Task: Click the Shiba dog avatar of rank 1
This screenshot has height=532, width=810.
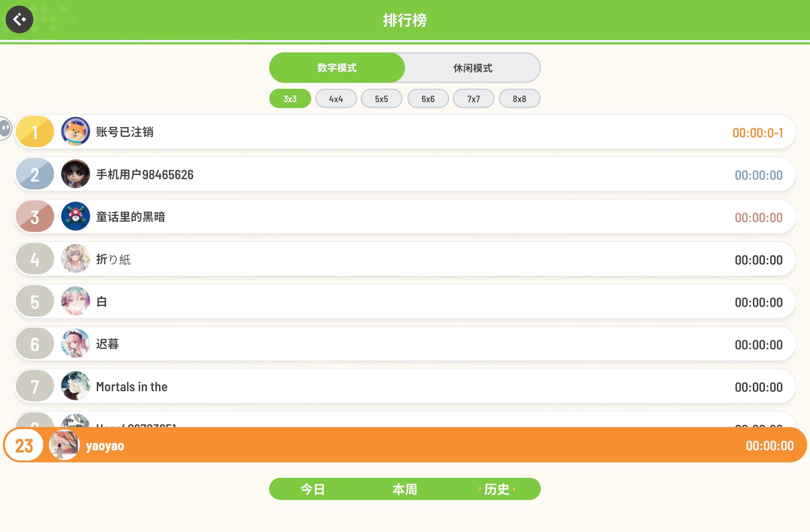Action: point(75,132)
